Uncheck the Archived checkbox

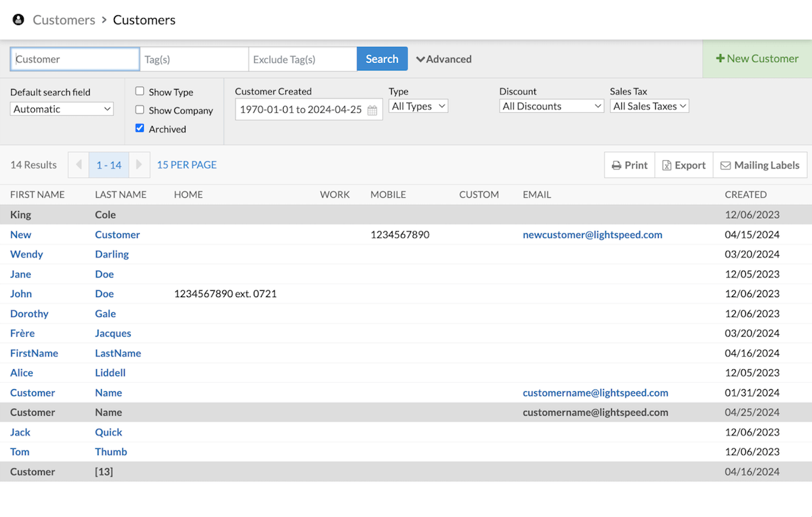[140, 129]
